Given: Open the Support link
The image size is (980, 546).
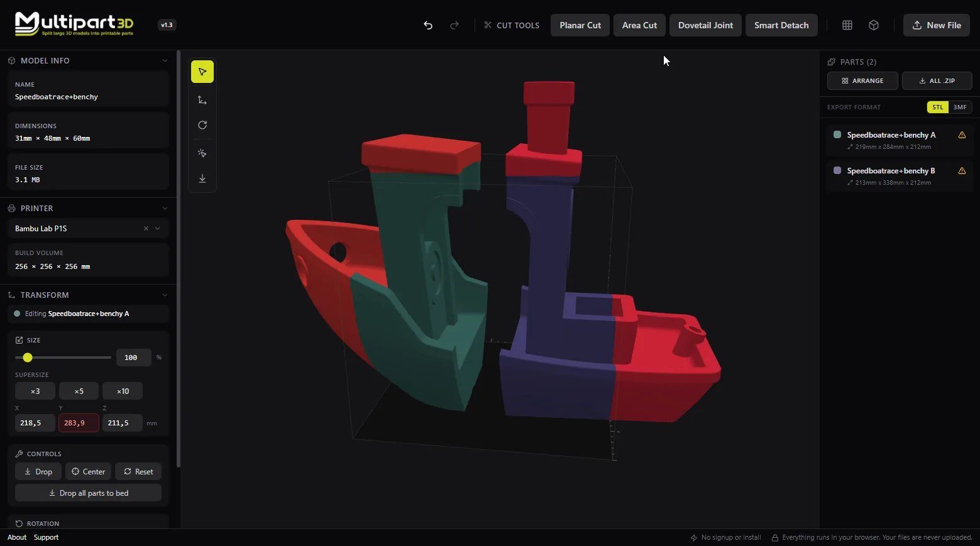Looking at the screenshot, I should 46,538.
